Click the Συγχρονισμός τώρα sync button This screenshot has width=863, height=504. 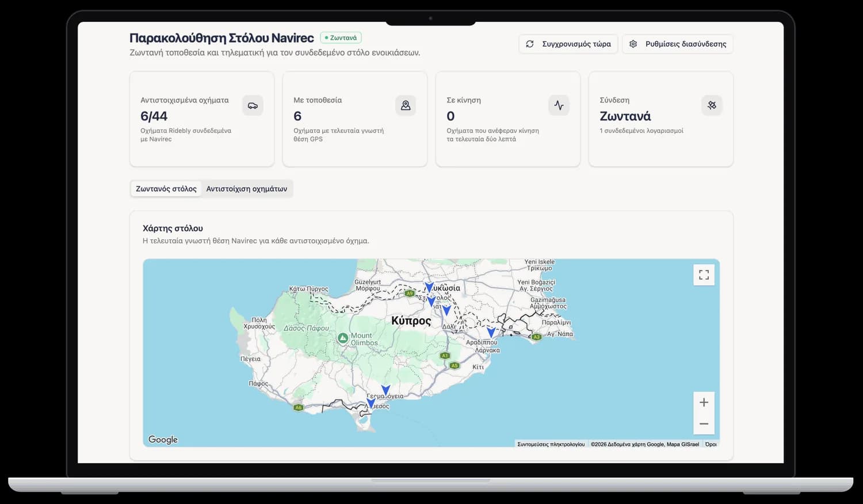point(568,44)
